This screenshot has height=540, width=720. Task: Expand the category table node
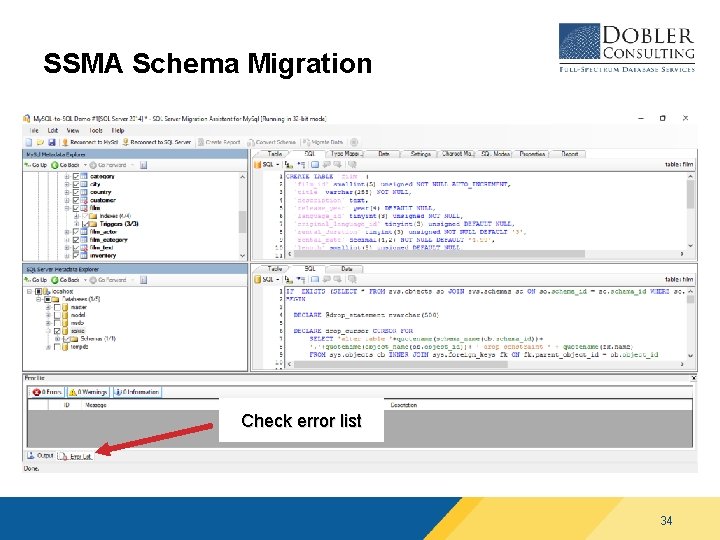pos(67,176)
